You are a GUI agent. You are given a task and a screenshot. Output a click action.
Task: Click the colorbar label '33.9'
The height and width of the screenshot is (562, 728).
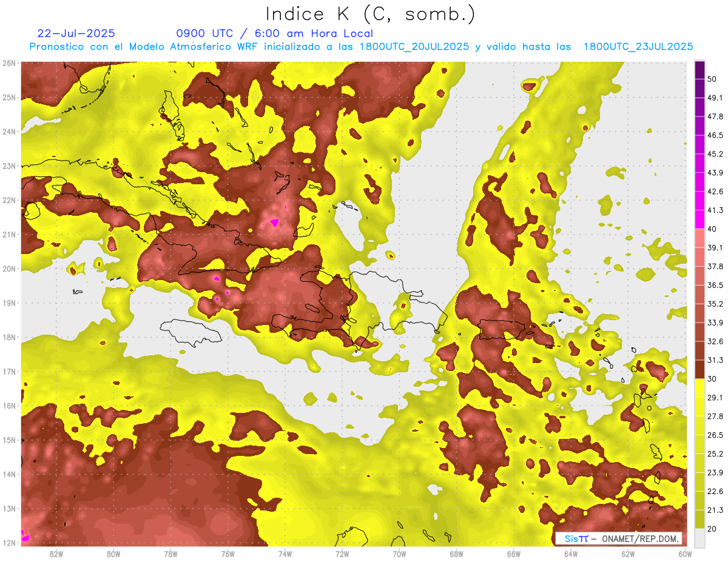pyautogui.click(x=715, y=323)
